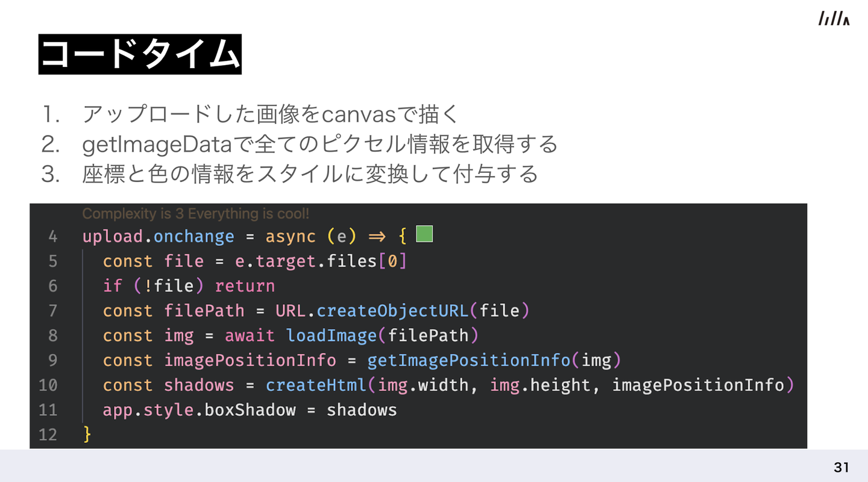
Task: Click the createHtml function name
Action: coord(315,385)
